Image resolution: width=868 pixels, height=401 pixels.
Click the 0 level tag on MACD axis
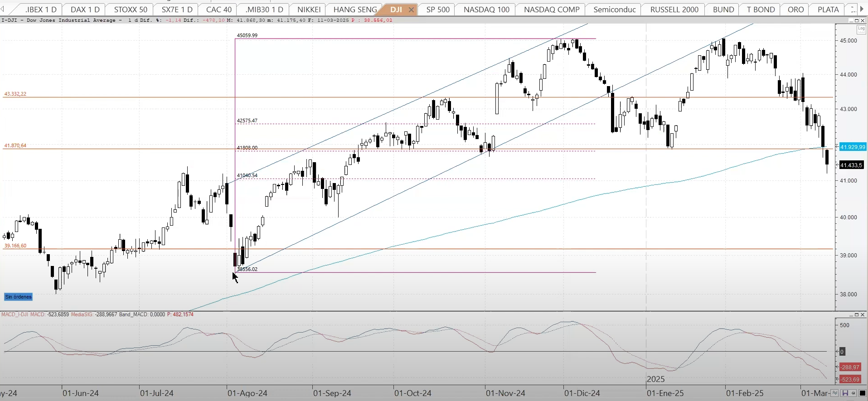pyautogui.click(x=842, y=352)
